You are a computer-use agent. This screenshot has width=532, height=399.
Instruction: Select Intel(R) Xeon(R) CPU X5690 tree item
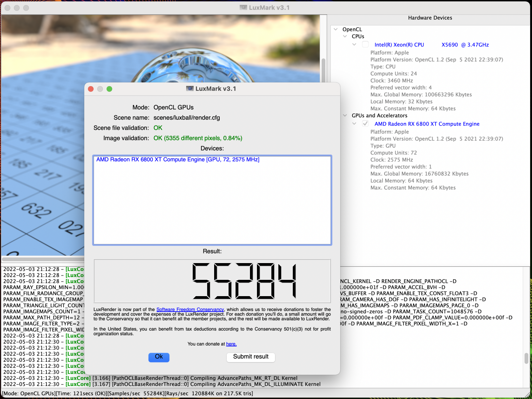coord(431,45)
